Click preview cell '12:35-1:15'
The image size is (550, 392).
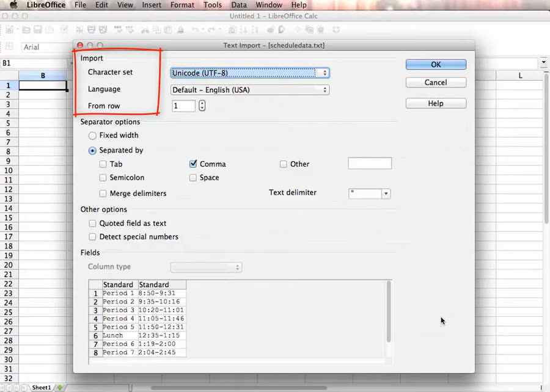[x=162, y=336]
